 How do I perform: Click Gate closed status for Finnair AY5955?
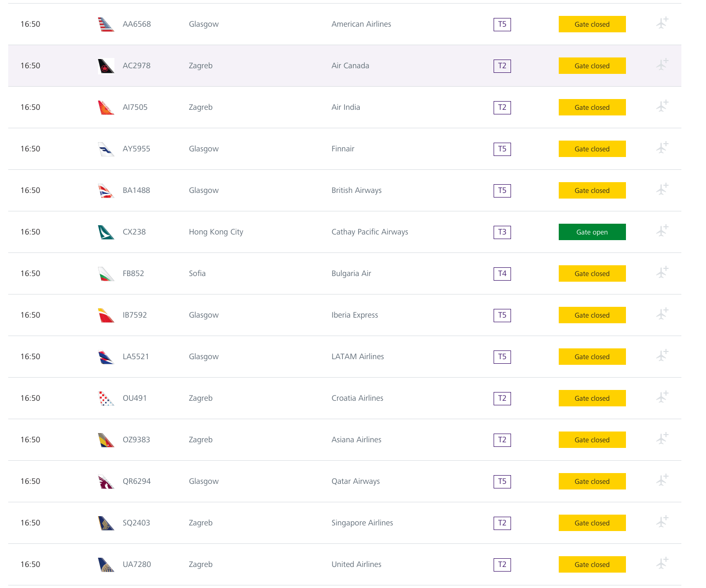592,149
